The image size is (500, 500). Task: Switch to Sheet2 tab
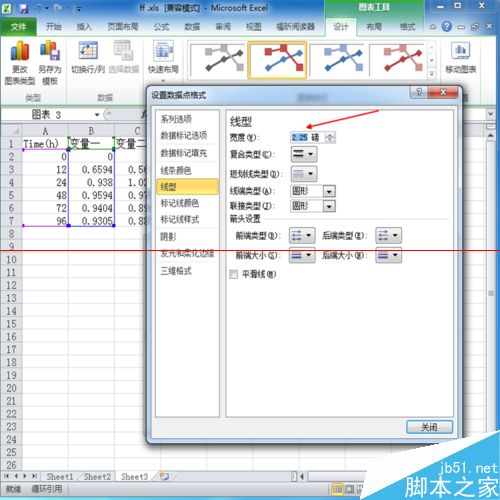(x=97, y=476)
